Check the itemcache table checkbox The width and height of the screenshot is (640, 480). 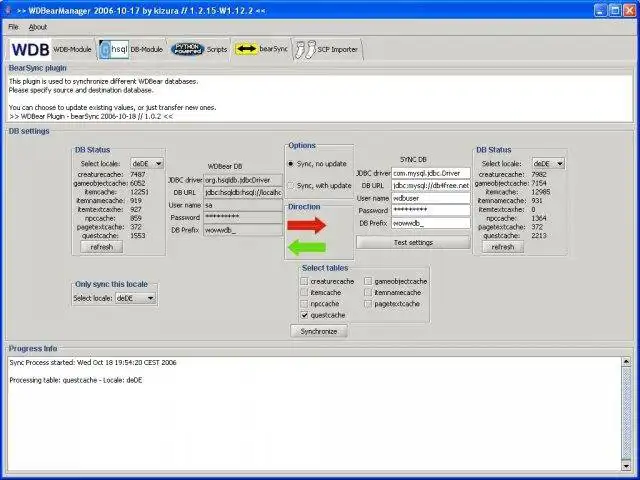(x=304, y=293)
